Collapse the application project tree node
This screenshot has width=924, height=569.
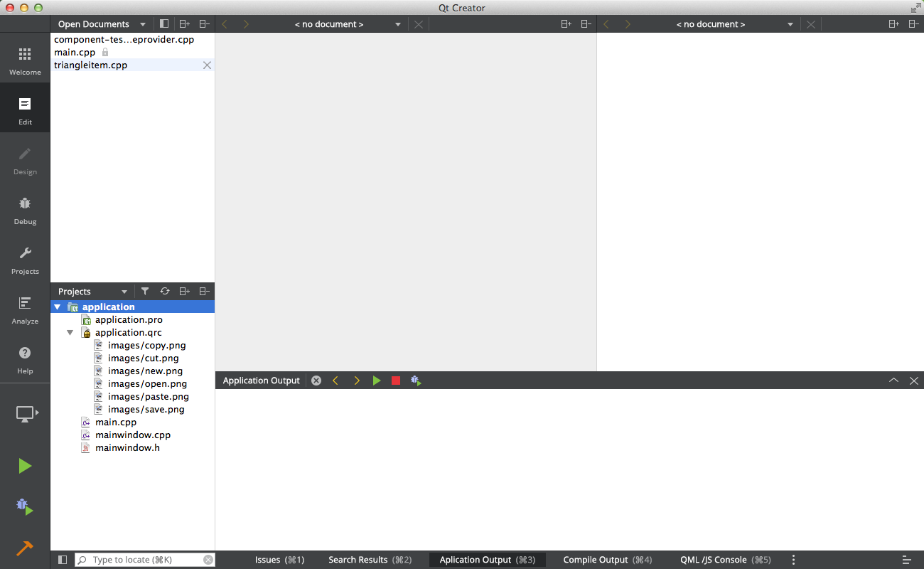click(58, 307)
